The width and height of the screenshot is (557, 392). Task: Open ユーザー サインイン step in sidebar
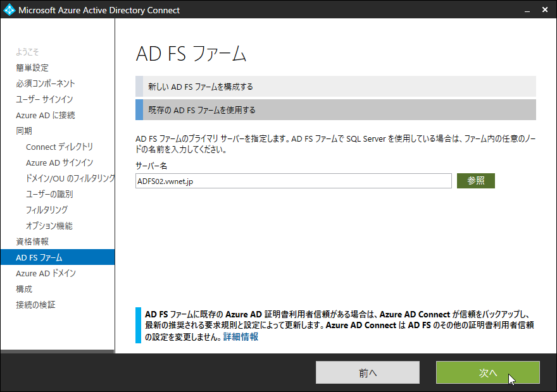point(44,99)
